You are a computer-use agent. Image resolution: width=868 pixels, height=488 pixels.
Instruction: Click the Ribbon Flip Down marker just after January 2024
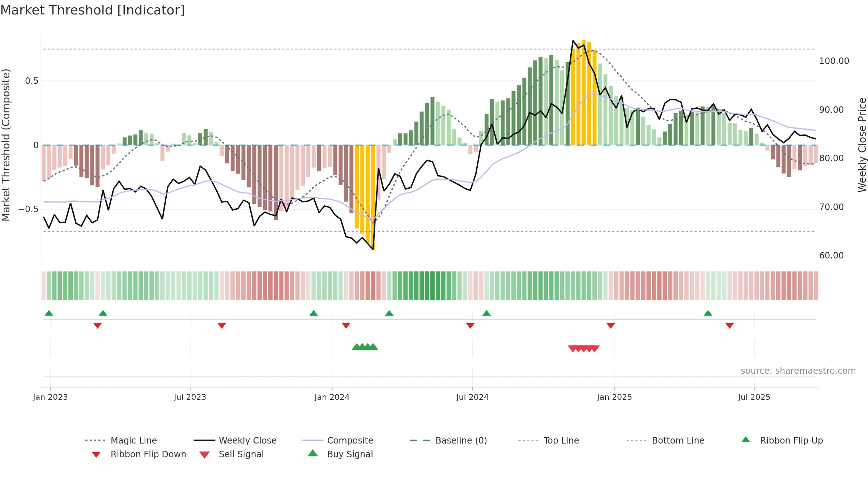pyautogui.click(x=346, y=326)
